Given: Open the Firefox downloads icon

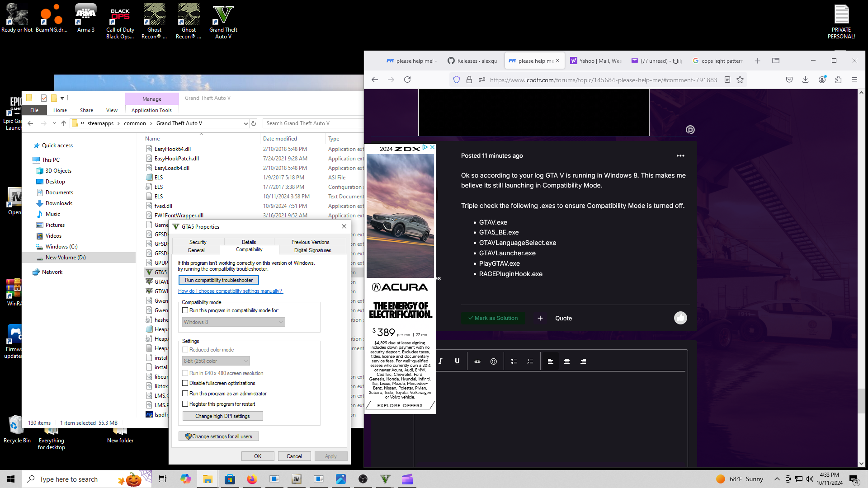Looking at the screenshot, I should [x=805, y=80].
